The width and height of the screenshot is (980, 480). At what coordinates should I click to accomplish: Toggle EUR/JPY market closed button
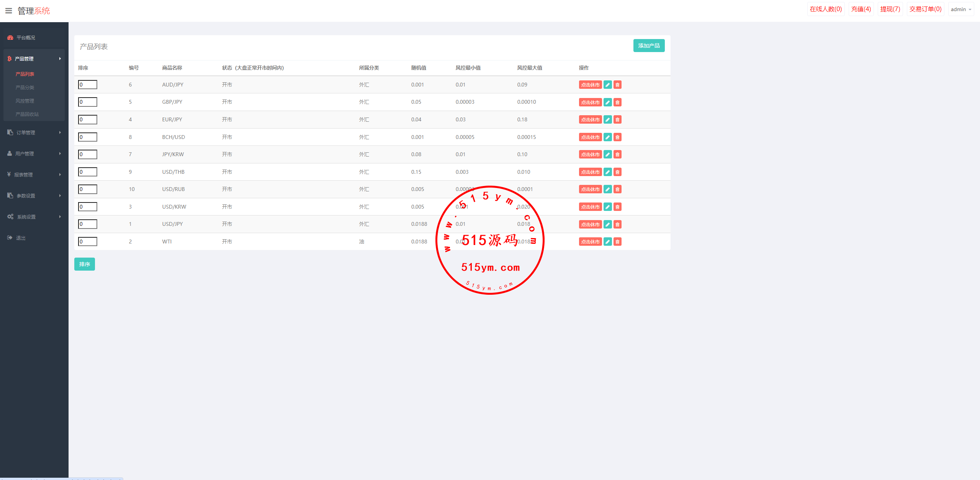[590, 119]
